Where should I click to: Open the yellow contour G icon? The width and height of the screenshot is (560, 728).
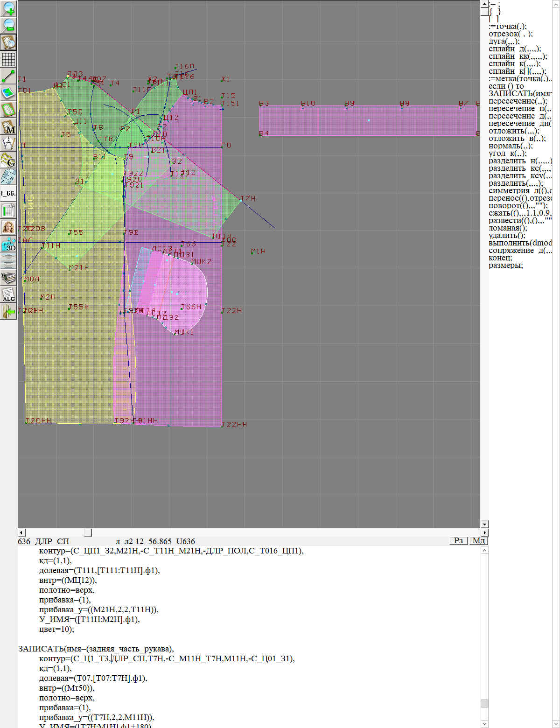[9, 160]
